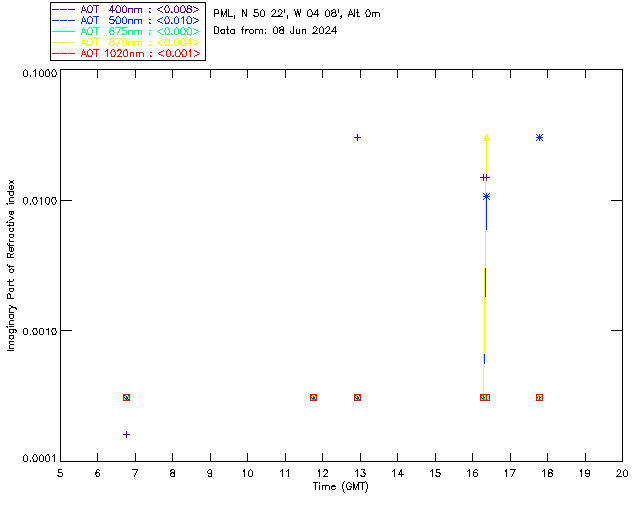Click the x-axis tick label 11
The image size is (640, 512).
tap(285, 473)
